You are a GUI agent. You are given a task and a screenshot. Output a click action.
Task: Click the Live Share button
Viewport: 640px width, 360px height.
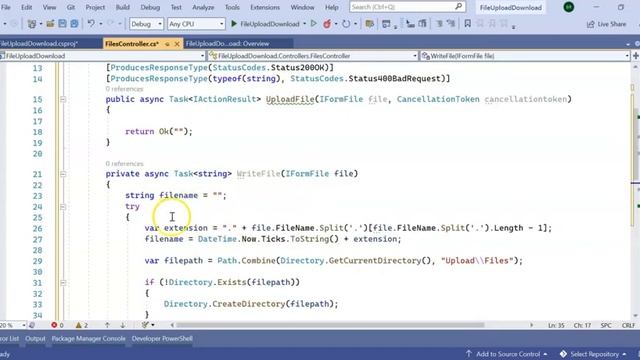click(x=606, y=24)
